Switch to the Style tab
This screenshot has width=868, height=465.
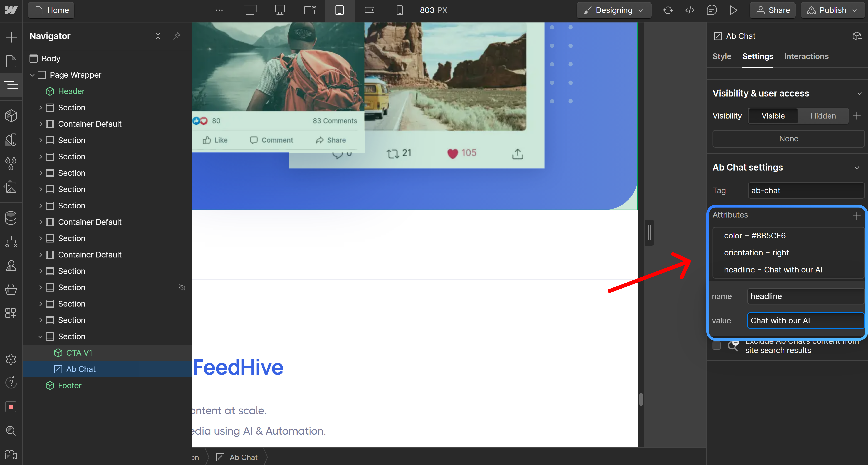click(721, 56)
